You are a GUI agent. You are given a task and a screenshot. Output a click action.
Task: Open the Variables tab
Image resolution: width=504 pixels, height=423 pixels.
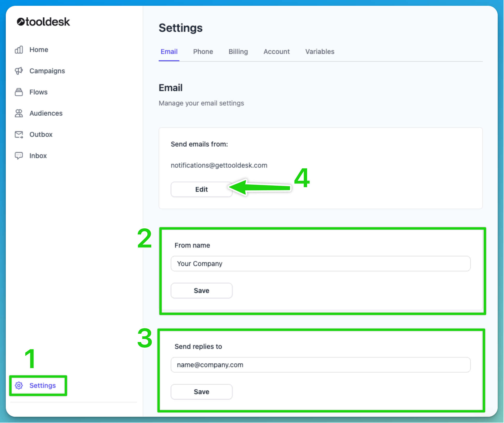pos(319,51)
